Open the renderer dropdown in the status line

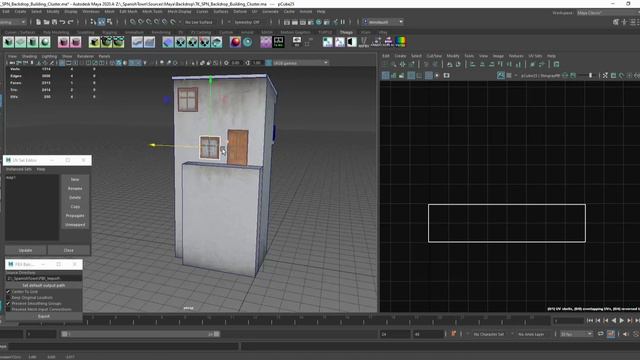pyautogui.click(x=383, y=22)
